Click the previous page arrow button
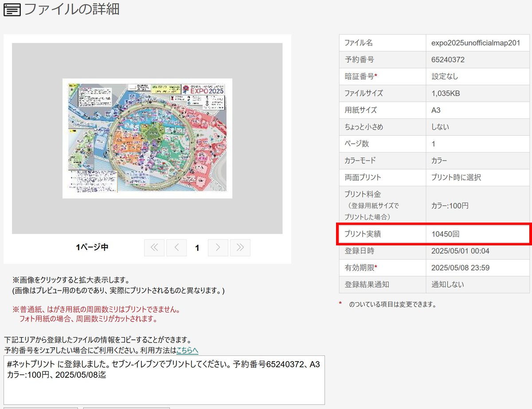The width and height of the screenshot is (532, 409). [x=176, y=248]
